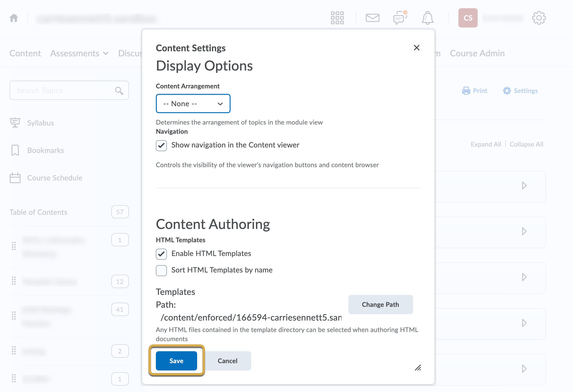The image size is (573, 392).
Task: Check Sort HTML Templates by name
Action: tap(161, 271)
